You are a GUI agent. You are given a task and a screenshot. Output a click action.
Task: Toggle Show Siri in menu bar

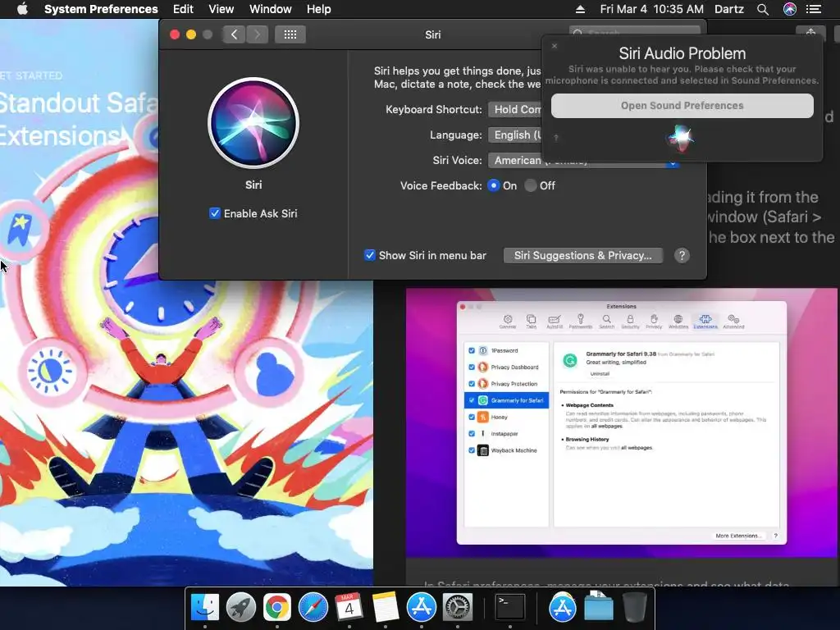tap(370, 255)
